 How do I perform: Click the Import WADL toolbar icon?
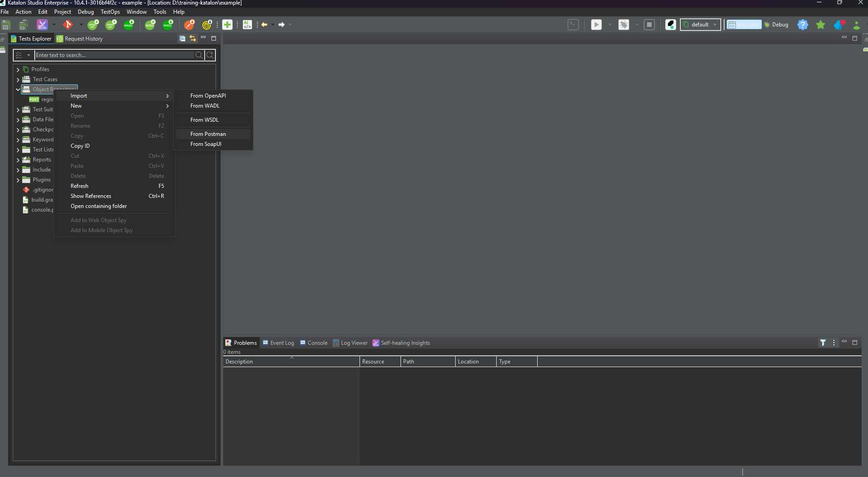(129, 25)
